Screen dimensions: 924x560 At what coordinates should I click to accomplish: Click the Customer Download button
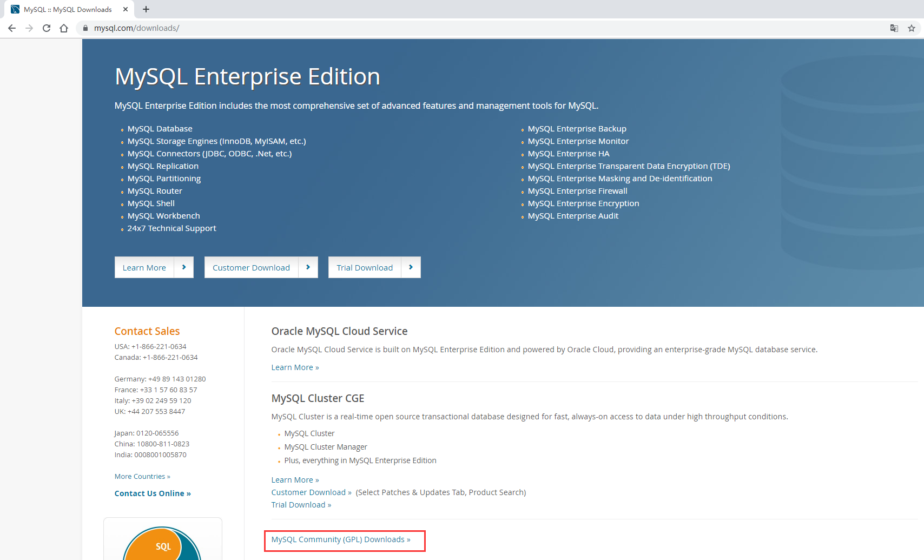(252, 267)
